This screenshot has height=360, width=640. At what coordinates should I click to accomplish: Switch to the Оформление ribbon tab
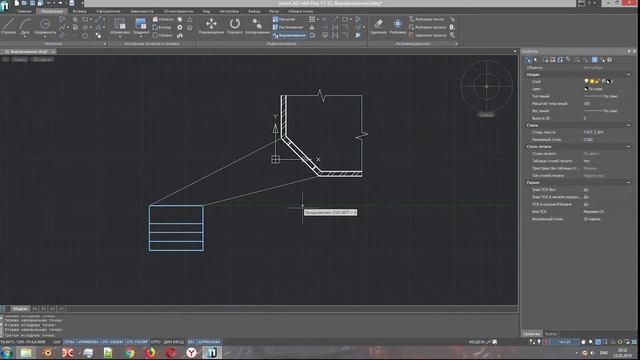click(x=108, y=11)
